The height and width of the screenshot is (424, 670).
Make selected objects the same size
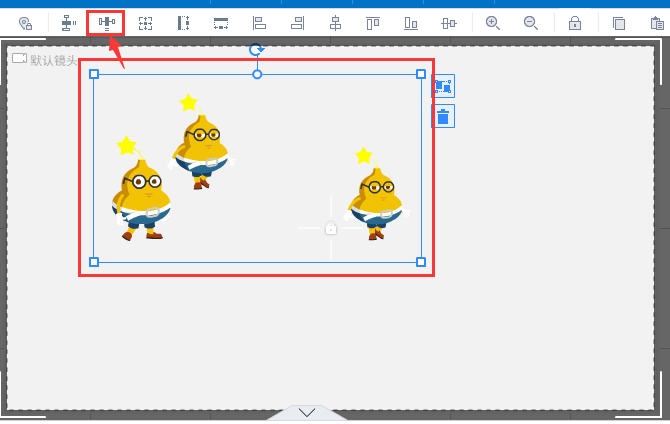pyautogui.click(x=145, y=23)
